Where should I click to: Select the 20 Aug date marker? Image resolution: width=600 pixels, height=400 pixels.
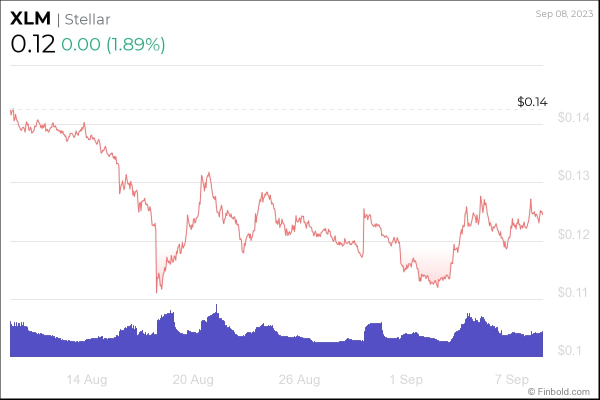pos(193,380)
